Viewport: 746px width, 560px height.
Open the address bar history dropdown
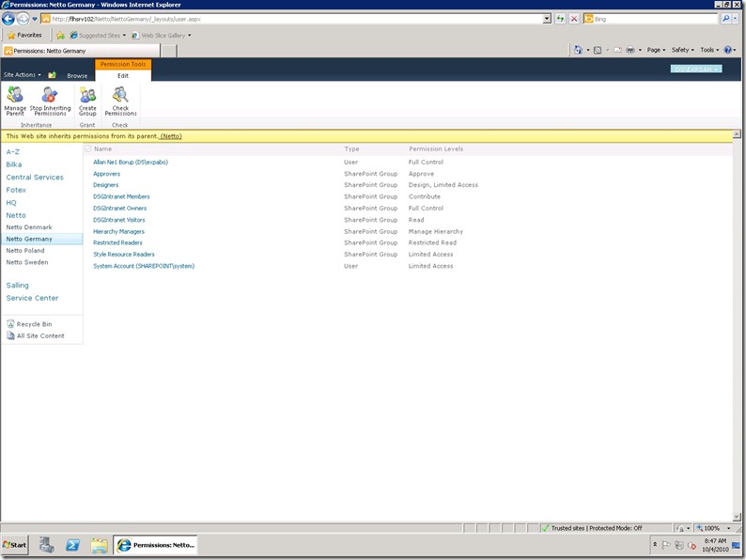[x=547, y=19]
